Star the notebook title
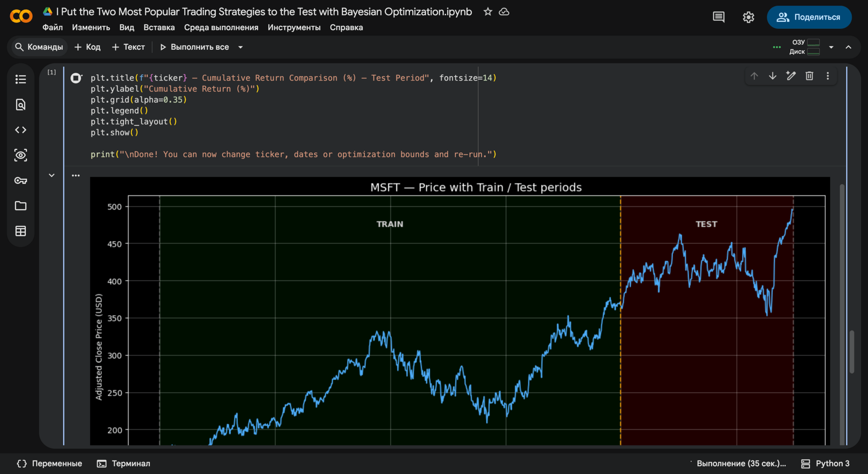868x474 pixels. pyautogui.click(x=488, y=12)
